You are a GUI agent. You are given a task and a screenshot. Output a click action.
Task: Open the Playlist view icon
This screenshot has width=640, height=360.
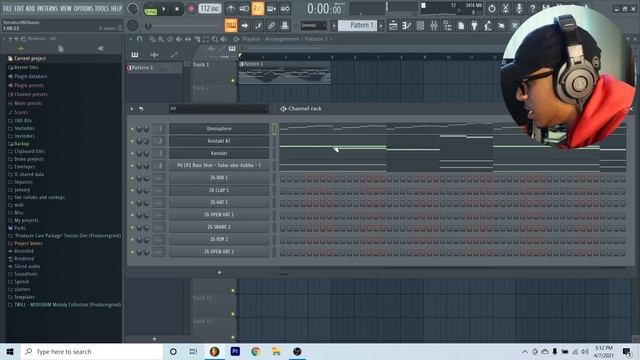393,26
